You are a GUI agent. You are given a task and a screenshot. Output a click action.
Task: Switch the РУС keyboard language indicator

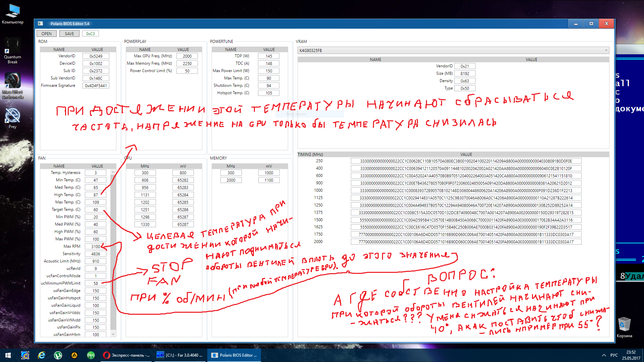coord(614,355)
